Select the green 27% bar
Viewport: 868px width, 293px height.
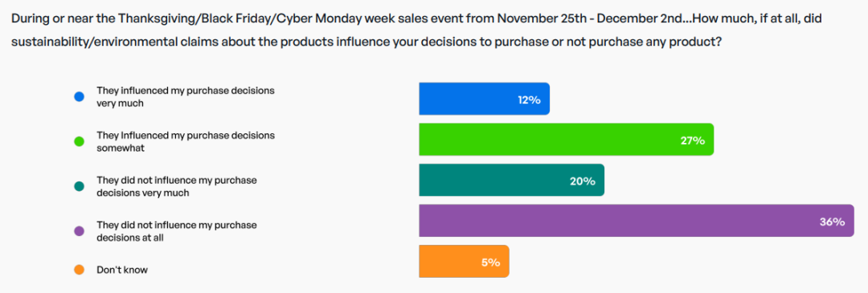(x=567, y=140)
